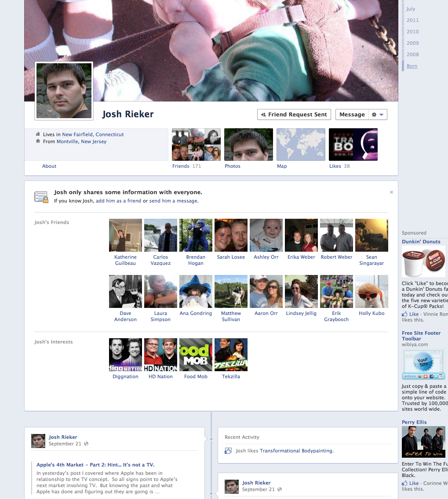The width and height of the screenshot is (448, 499).
Task: Open the gear settings dropdown beside Message
Action: 377,115
